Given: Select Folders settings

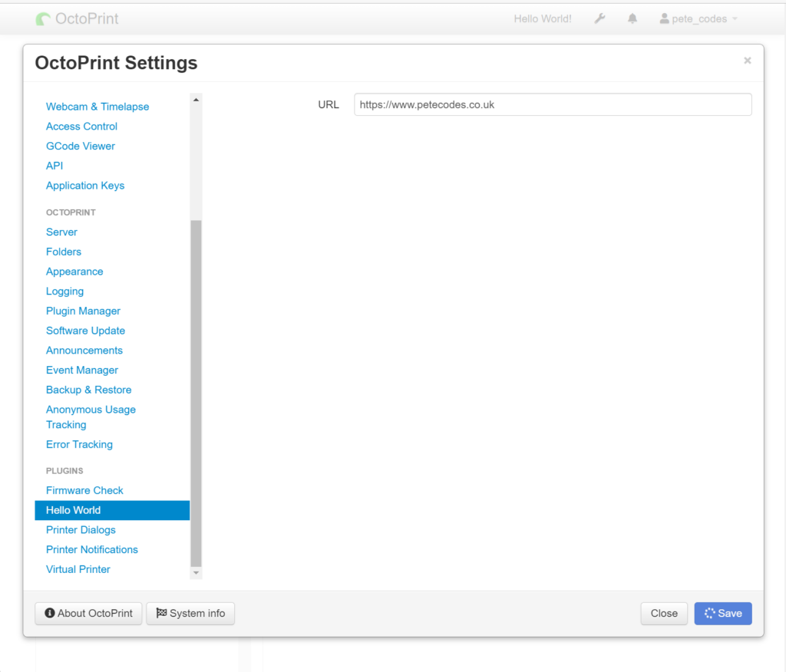Looking at the screenshot, I should click(x=64, y=252).
